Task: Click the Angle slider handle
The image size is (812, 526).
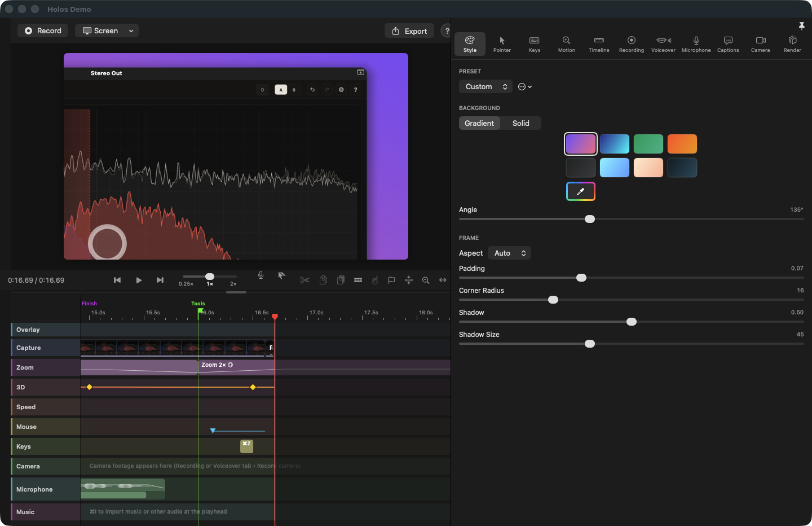Action: [590, 219]
